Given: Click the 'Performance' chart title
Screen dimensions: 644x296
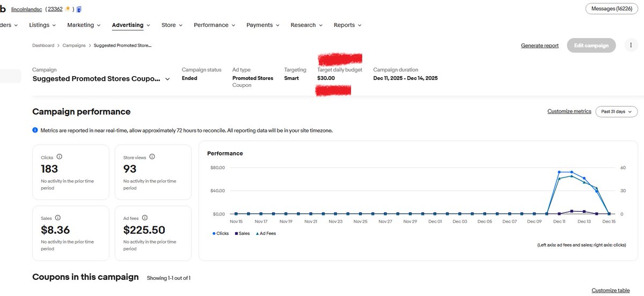Looking at the screenshot, I should [x=225, y=153].
